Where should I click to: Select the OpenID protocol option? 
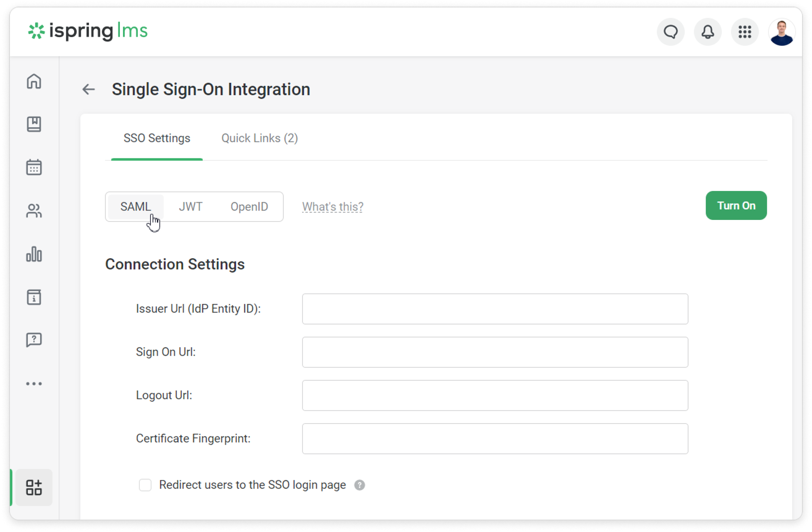(x=249, y=207)
